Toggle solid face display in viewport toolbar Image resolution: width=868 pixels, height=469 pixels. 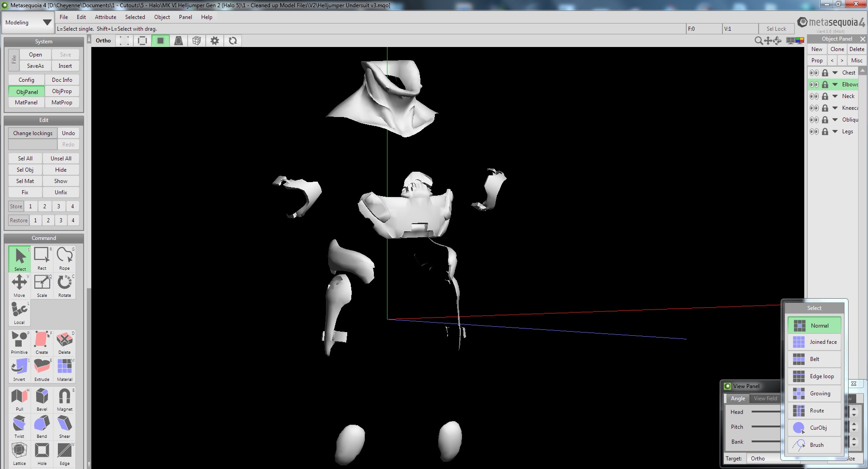click(160, 41)
